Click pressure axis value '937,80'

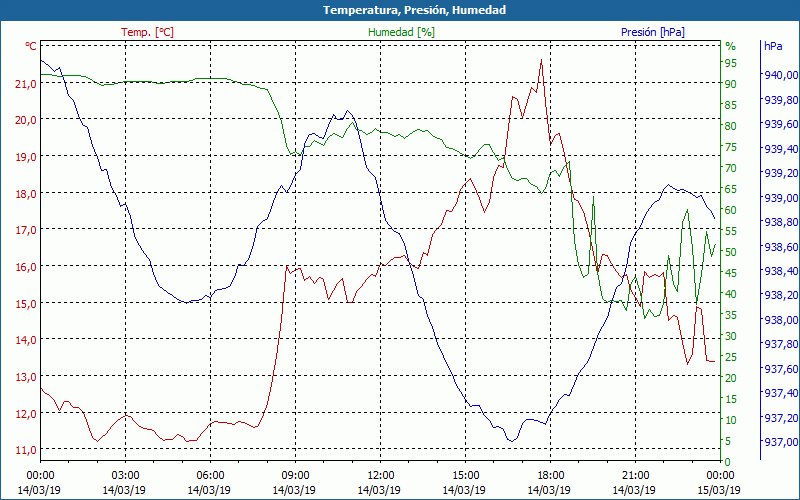tap(780, 344)
